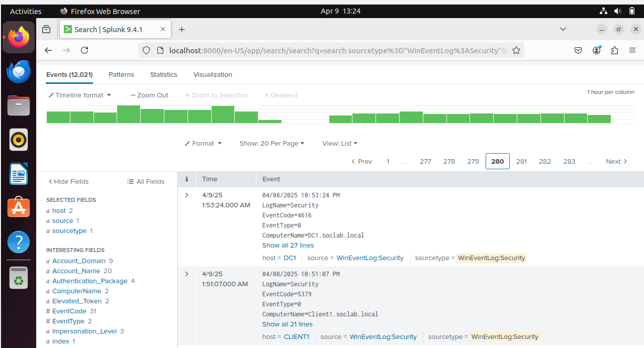Click the host field in sidebar
The height and width of the screenshot is (348, 644).
click(x=59, y=210)
